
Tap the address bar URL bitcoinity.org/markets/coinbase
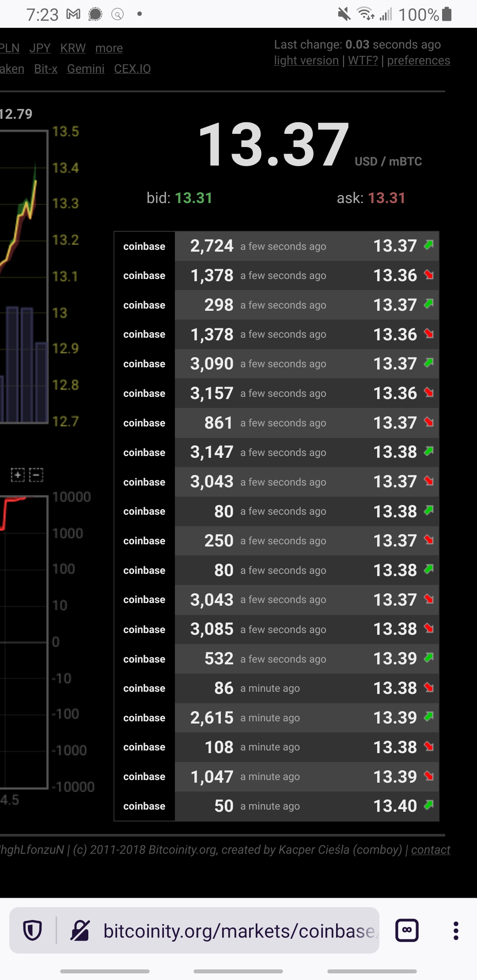[x=241, y=931]
